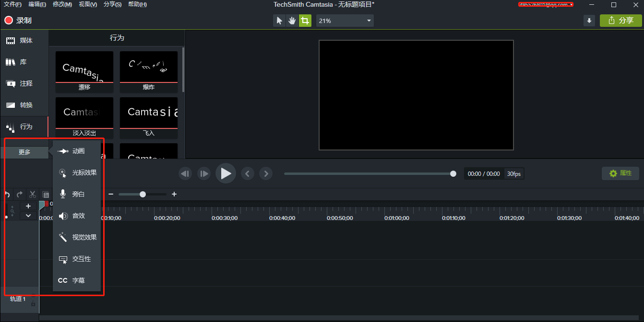Click the timeline zoom in plus icon
The image size is (644, 322).
pos(174,194)
